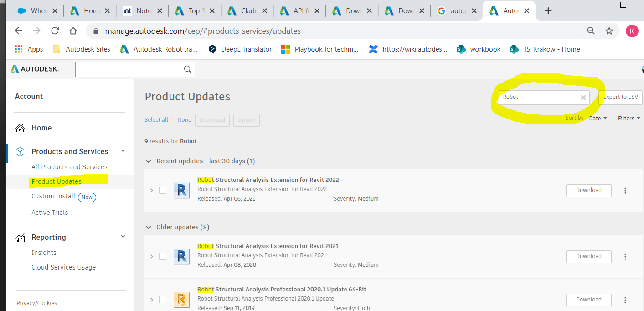Clear the Robot search with the X icon

point(583,97)
